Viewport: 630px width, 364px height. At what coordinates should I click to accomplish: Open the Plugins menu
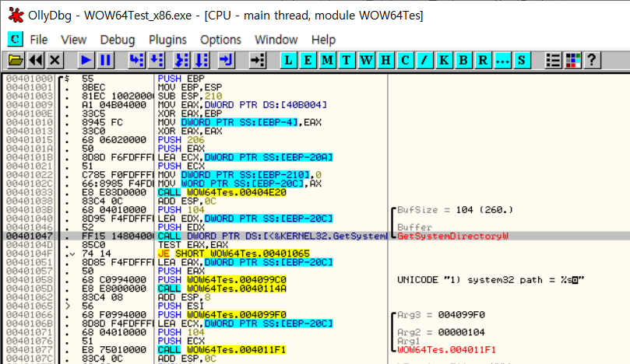[167, 40]
